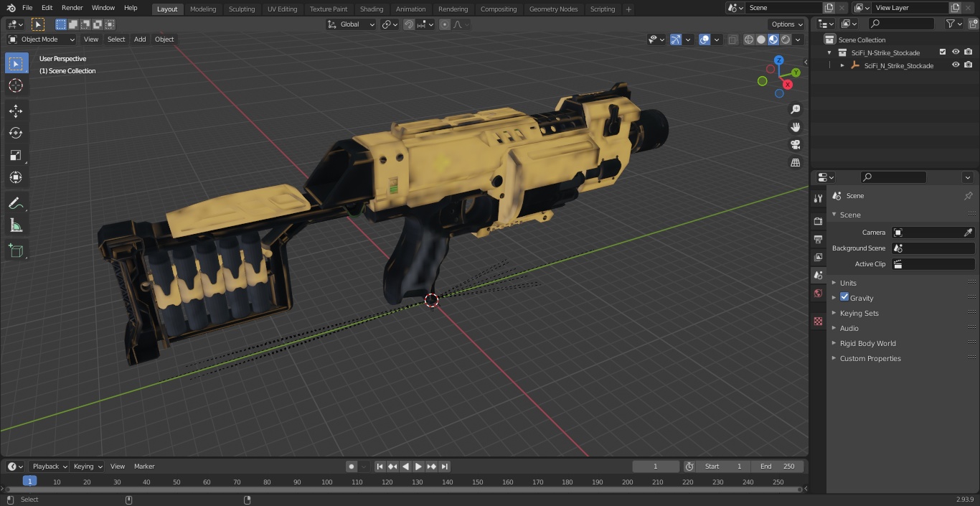Image resolution: width=980 pixels, height=506 pixels.
Task: Choose the Move tool
Action: (16, 111)
